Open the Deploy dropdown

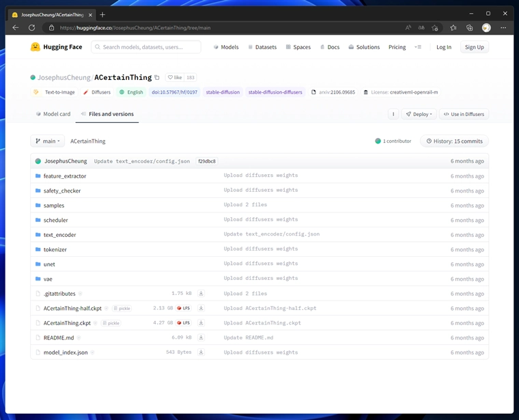pyautogui.click(x=419, y=114)
